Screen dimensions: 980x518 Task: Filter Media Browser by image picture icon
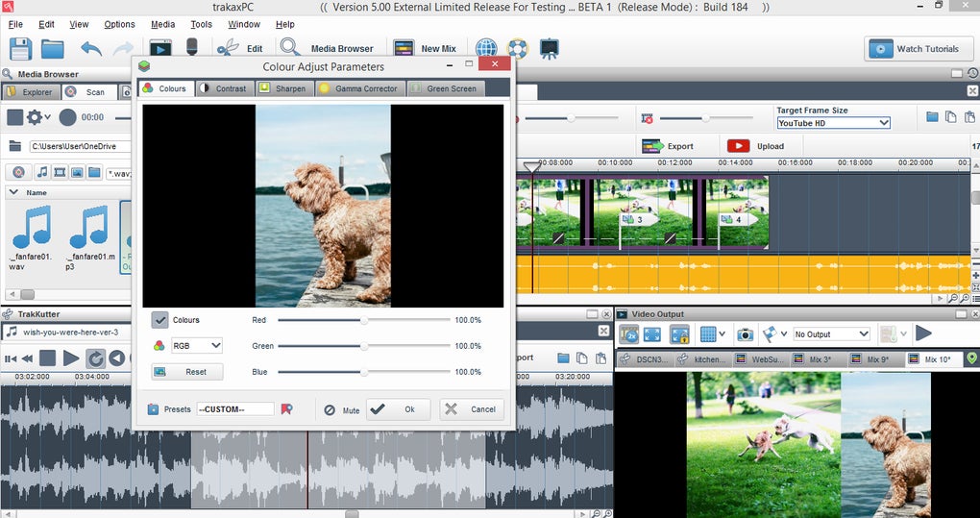77,172
